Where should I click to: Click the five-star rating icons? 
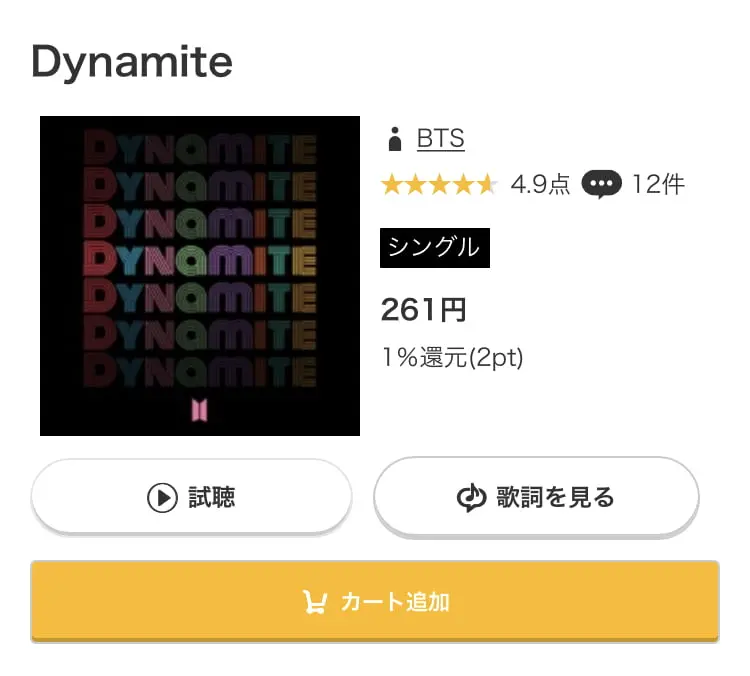click(440, 185)
